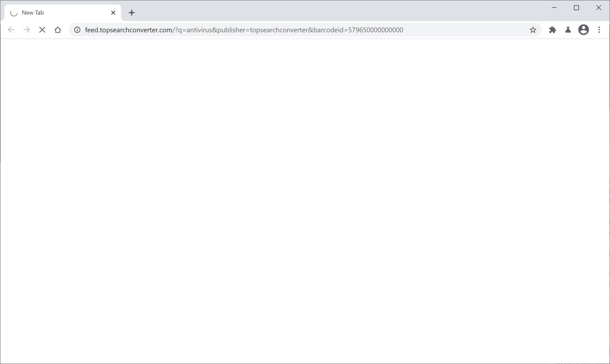610x364 pixels.
Task: View site information for feed.topsearchconverter.com
Action: (77, 30)
